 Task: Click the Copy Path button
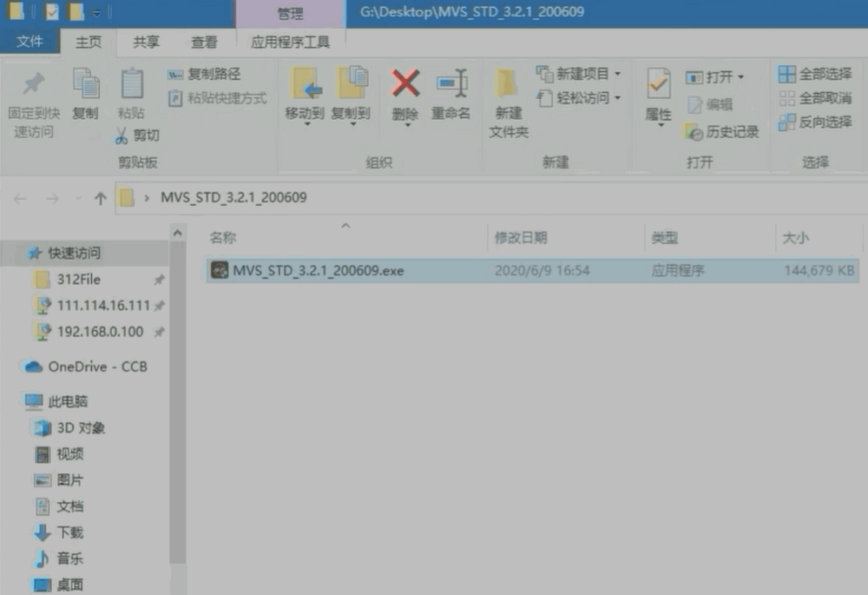(205, 75)
